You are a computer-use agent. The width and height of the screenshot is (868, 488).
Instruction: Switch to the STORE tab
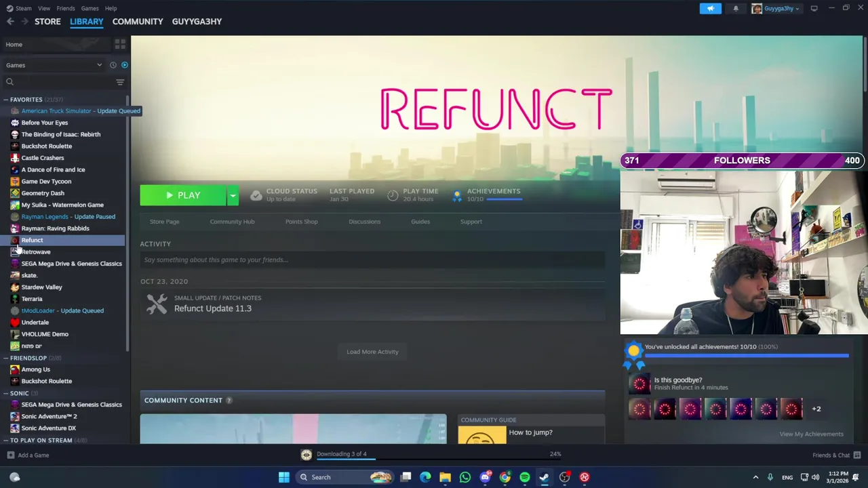[47, 22]
